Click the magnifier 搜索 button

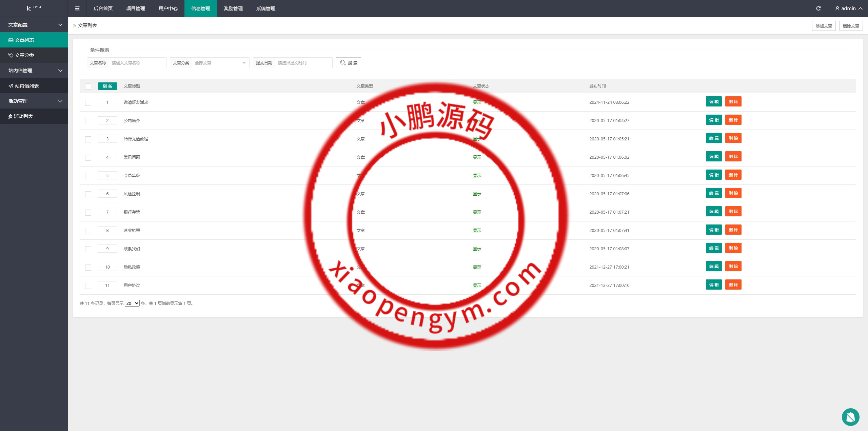click(x=348, y=63)
